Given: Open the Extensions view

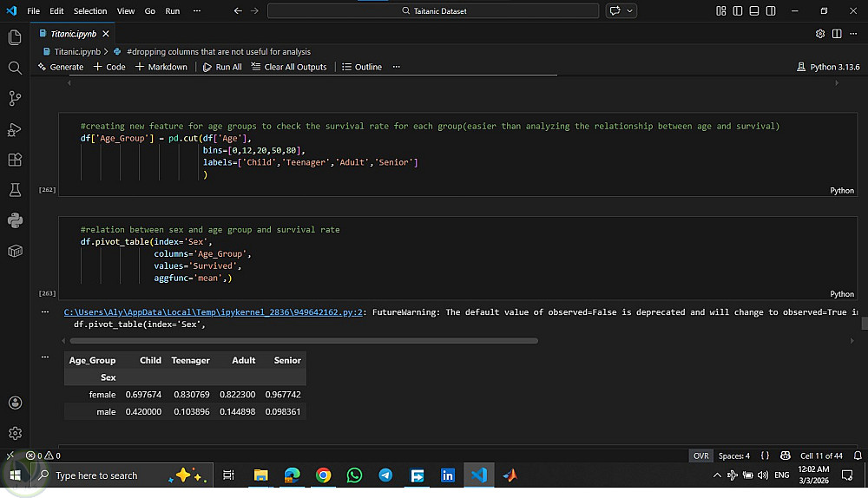Looking at the screenshot, I should click(x=14, y=160).
